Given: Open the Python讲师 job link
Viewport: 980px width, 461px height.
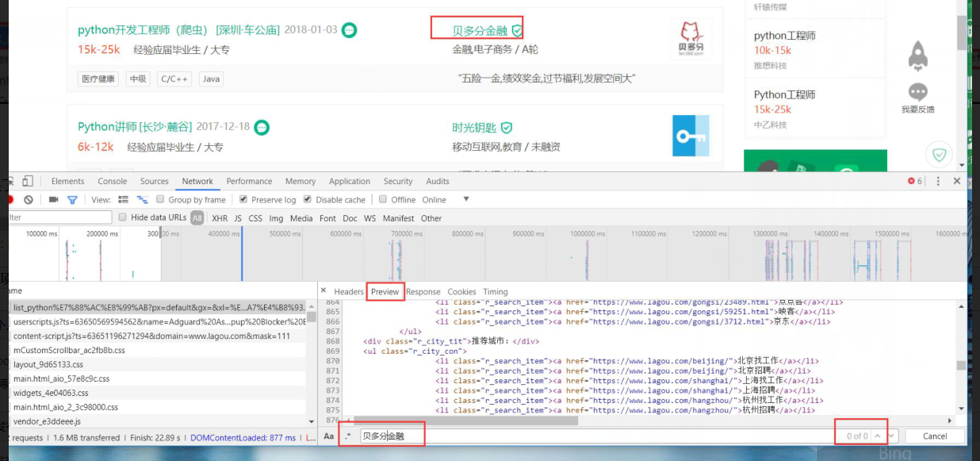Looking at the screenshot, I should pos(135,127).
